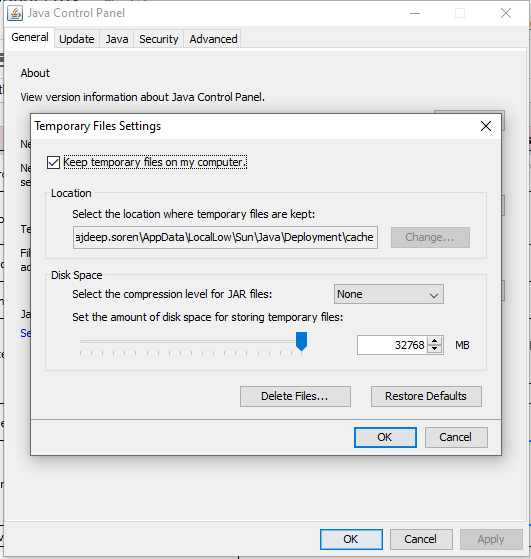Click the Delete Files... button

point(295,396)
